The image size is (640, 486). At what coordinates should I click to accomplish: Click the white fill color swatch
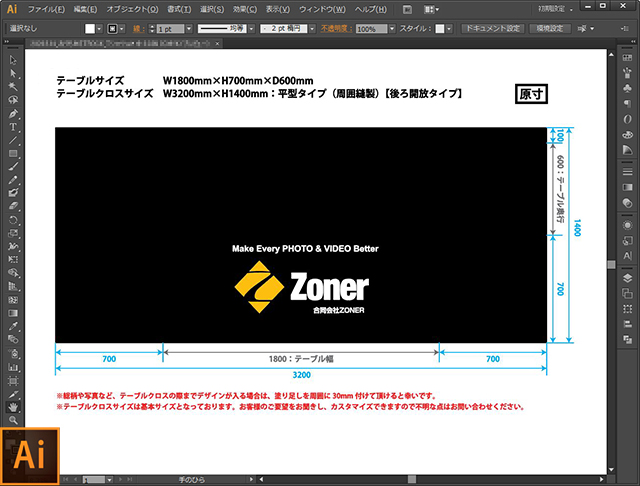coord(90,29)
